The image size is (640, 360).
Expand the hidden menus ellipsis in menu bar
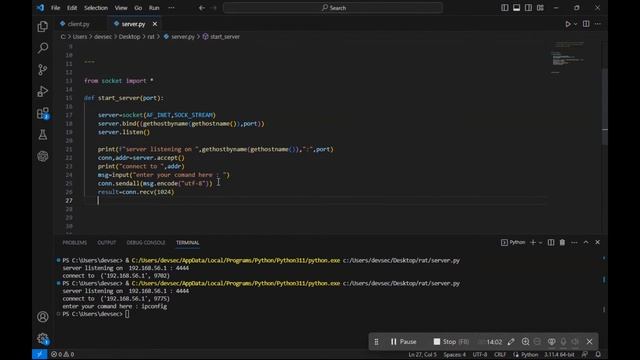(171, 8)
